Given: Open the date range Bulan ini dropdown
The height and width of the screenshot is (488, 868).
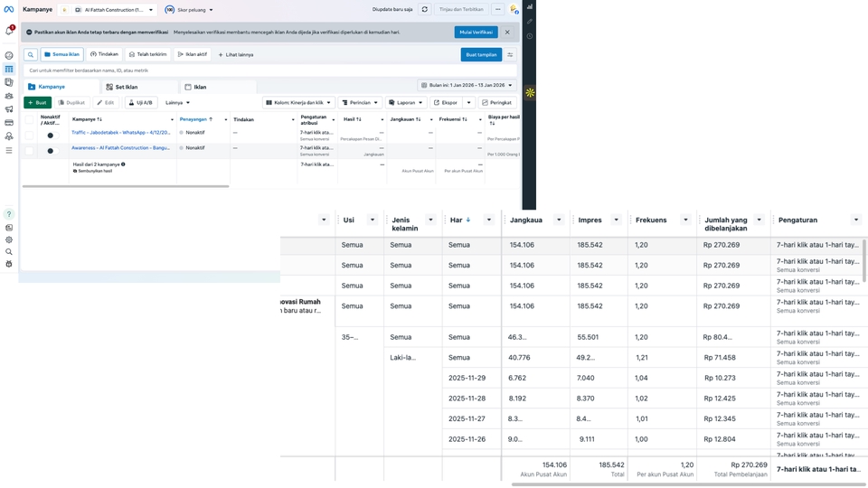Looking at the screenshot, I should pos(467,85).
